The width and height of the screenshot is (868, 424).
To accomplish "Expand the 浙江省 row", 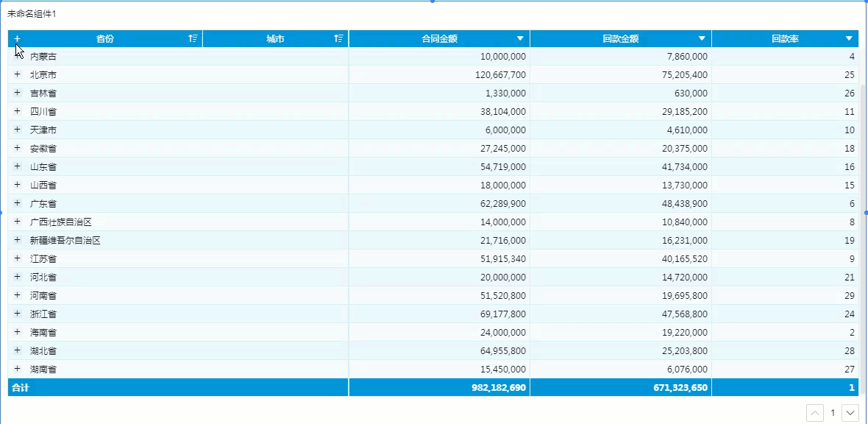I will coord(17,314).
